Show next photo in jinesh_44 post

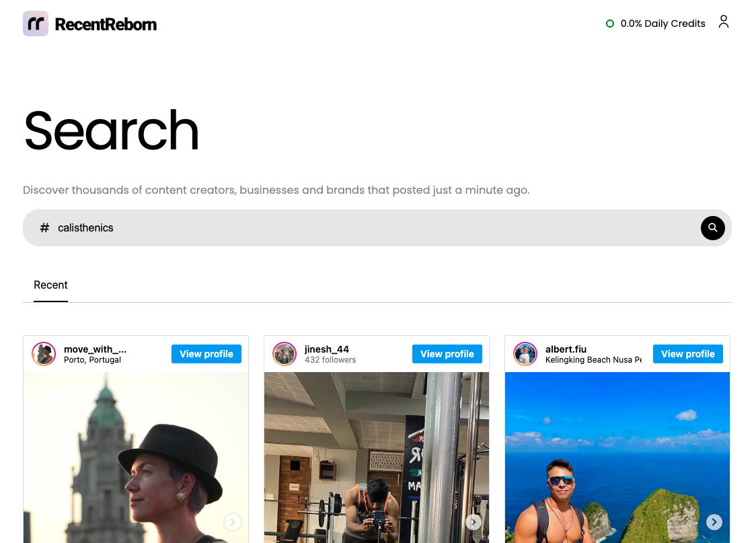pyautogui.click(x=474, y=522)
